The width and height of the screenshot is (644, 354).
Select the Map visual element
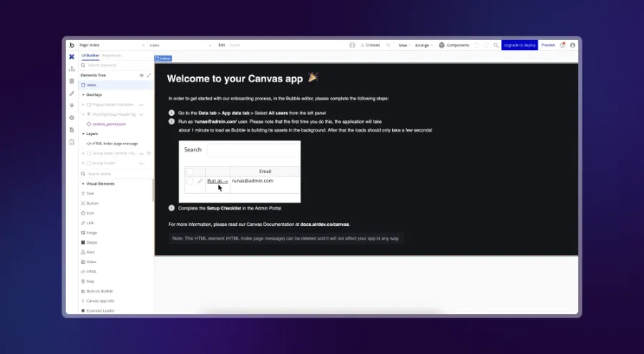pyautogui.click(x=87, y=281)
